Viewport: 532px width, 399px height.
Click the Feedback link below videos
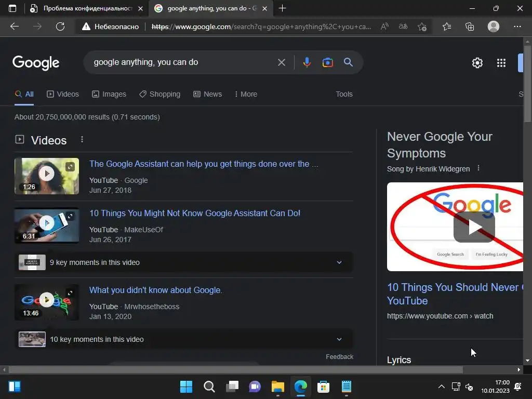click(x=339, y=356)
